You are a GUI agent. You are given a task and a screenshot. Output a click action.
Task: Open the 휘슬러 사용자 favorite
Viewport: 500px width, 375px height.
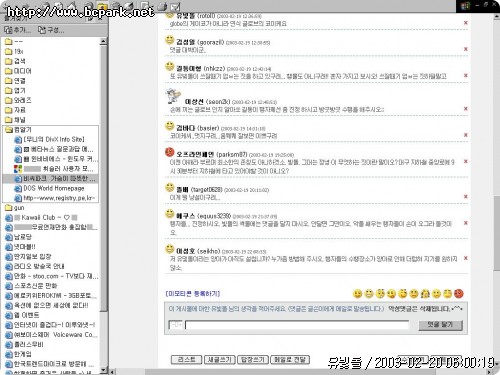click(x=54, y=169)
